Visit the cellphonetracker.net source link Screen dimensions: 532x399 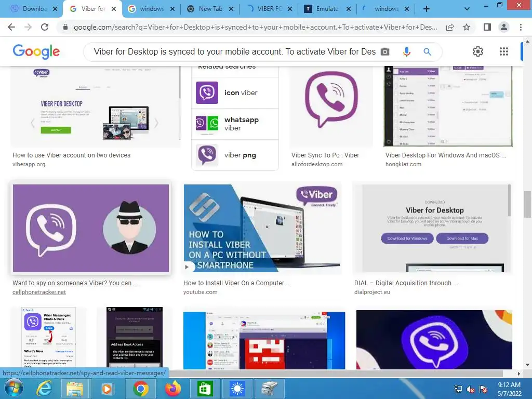[x=39, y=292]
